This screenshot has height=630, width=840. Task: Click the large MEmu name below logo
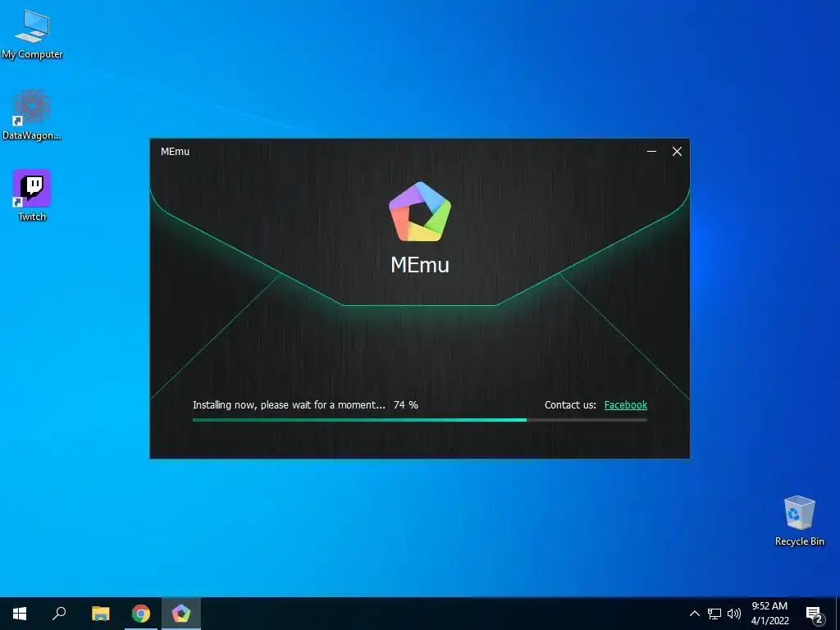click(x=420, y=265)
